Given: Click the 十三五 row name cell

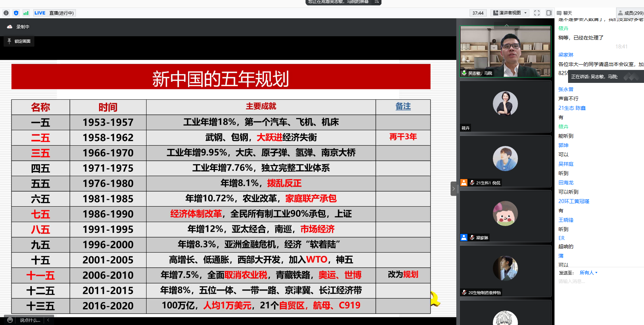Looking at the screenshot, I should coord(40,306).
